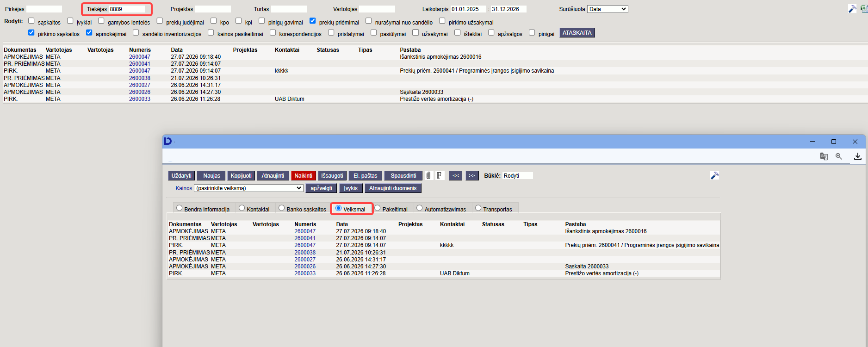The image size is (868, 347).
Task: Open report settings hammer icon at top right
Action: 852,9
